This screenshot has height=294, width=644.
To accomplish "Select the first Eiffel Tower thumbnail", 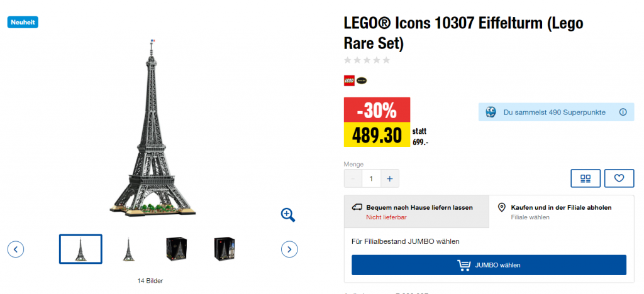I will tap(80, 249).
